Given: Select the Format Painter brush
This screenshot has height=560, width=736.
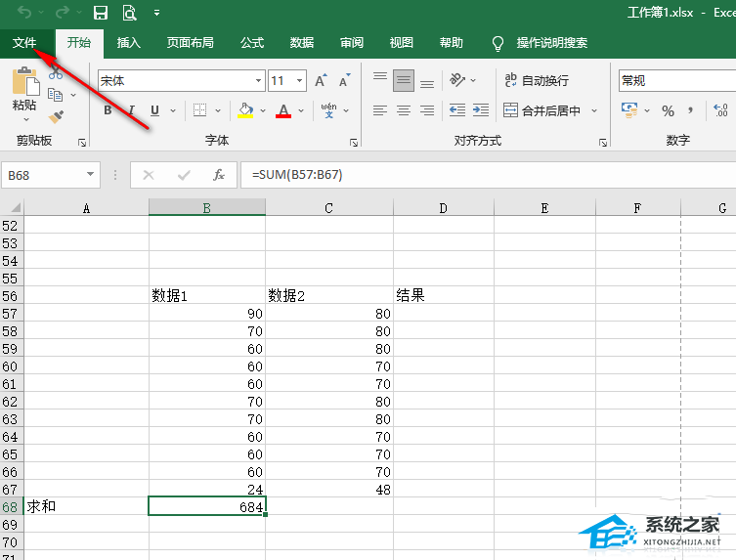Looking at the screenshot, I should point(56,116).
